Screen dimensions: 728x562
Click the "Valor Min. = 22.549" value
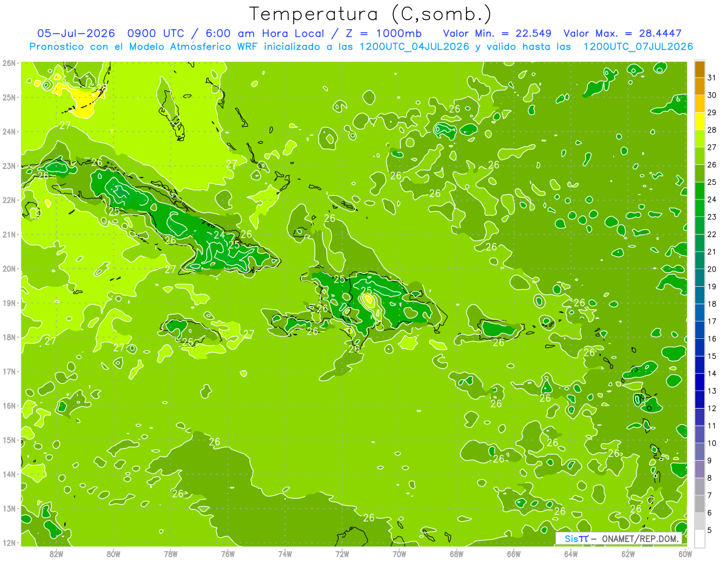click(x=497, y=33)
